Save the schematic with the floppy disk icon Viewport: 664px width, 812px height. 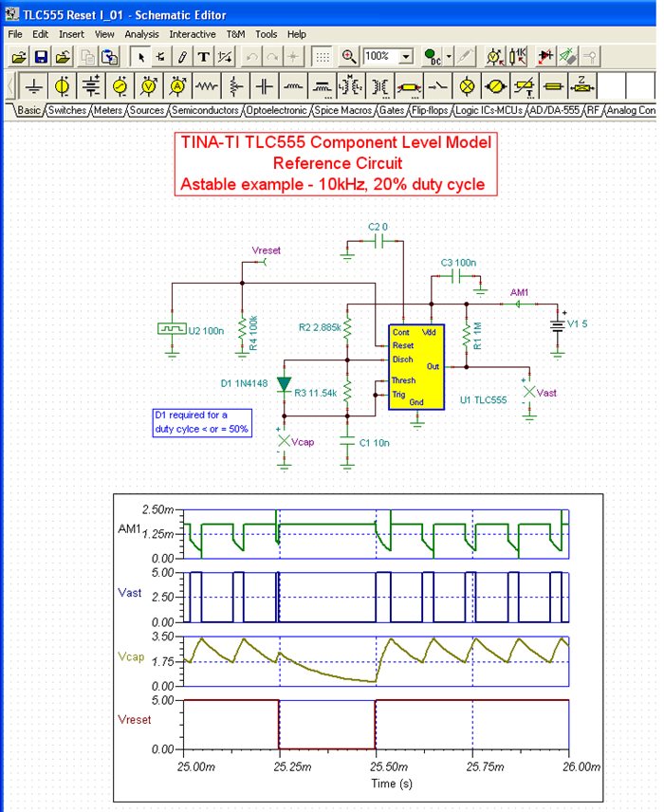pyautogui.click(x=41, y=57)
